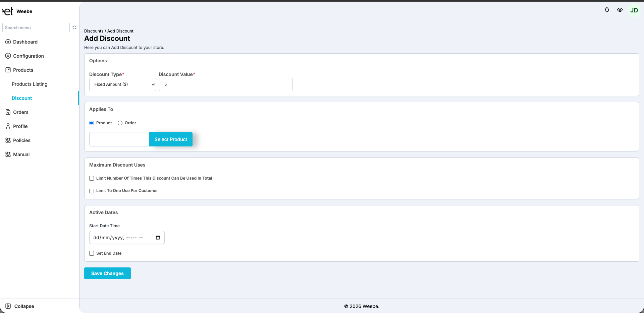
Task: Select the Products icon in sidebar
Action: 8,70
